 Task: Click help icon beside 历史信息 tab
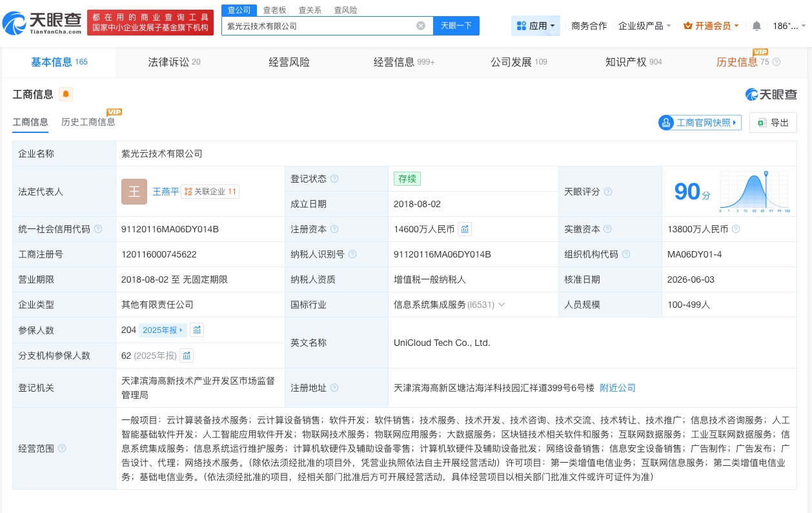coord(776,62)
